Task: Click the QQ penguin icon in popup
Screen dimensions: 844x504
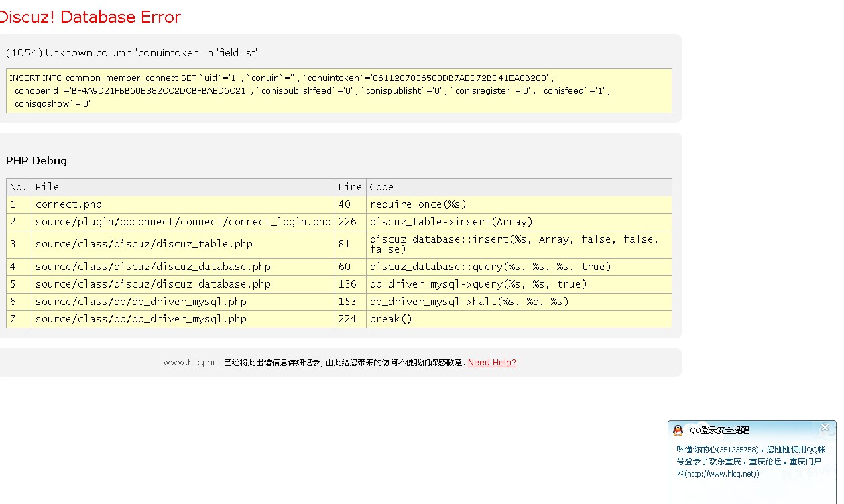Action: [678, 430]
